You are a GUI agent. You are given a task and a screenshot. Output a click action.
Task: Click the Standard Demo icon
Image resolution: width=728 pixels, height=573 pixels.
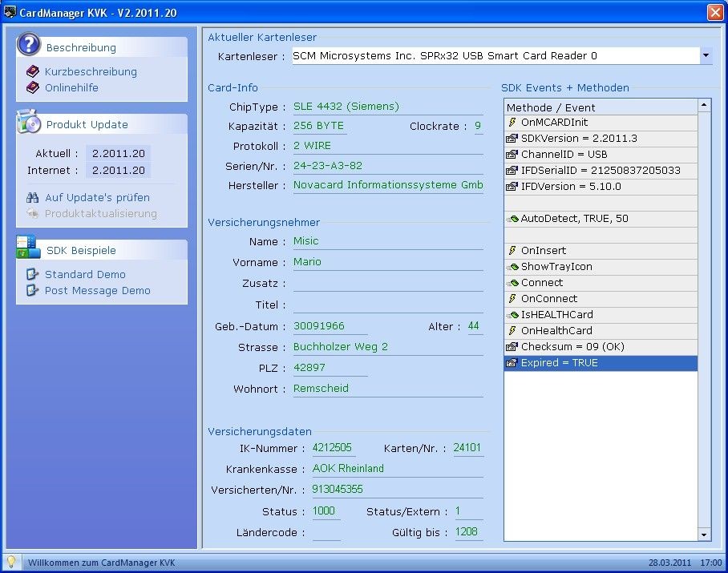(x=33, y=274)
